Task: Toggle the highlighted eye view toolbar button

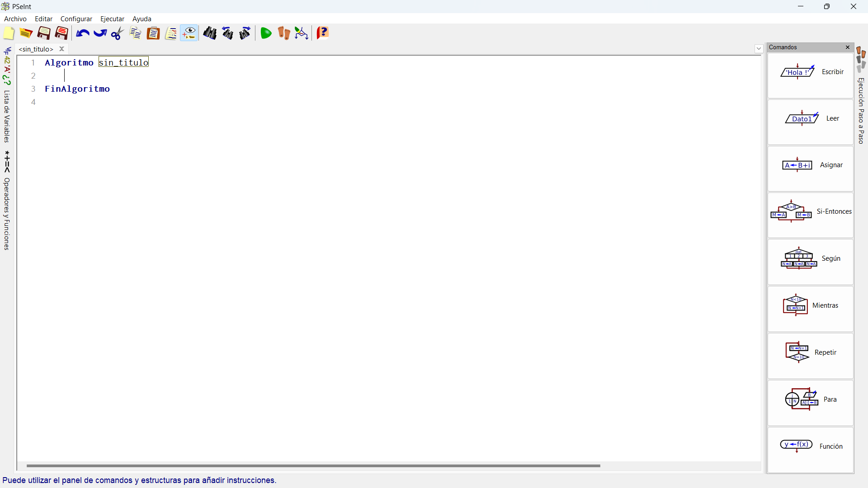Action: click(x=189, y=33)
